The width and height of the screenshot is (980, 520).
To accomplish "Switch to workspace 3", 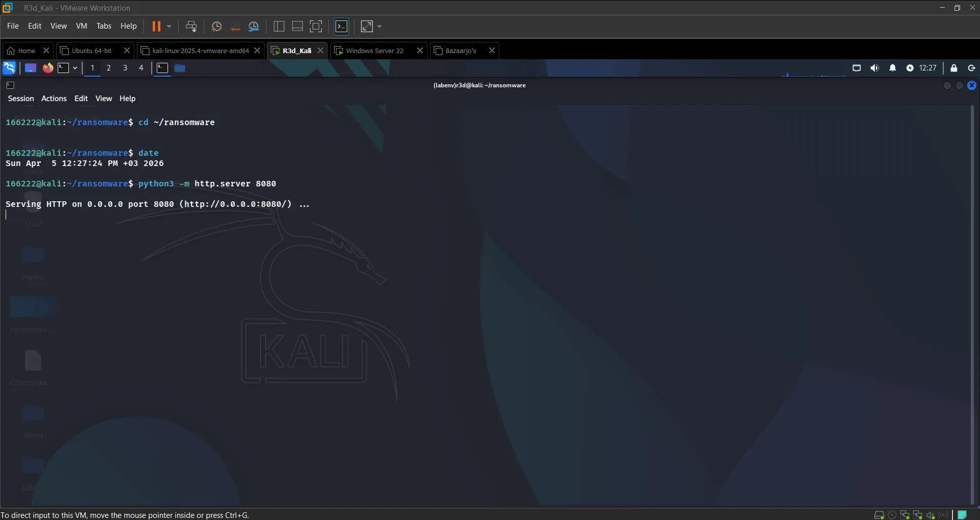I will [x=125, y=68].
